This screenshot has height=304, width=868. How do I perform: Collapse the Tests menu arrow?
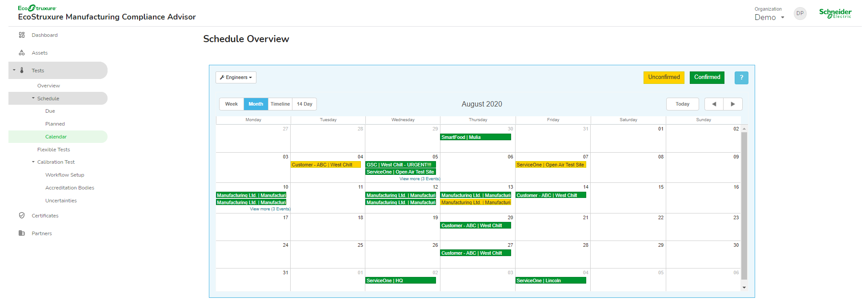coord(14,70)
